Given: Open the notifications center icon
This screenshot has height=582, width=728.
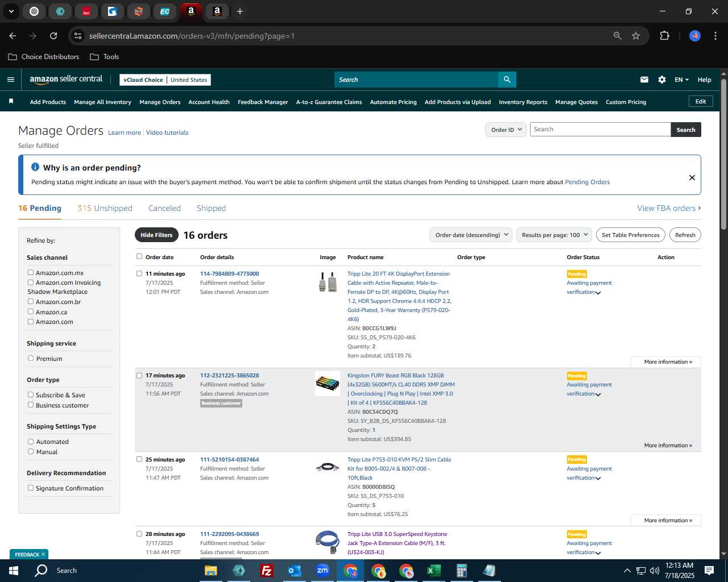Looking at the screenshot, I should (x=709, y=571).
